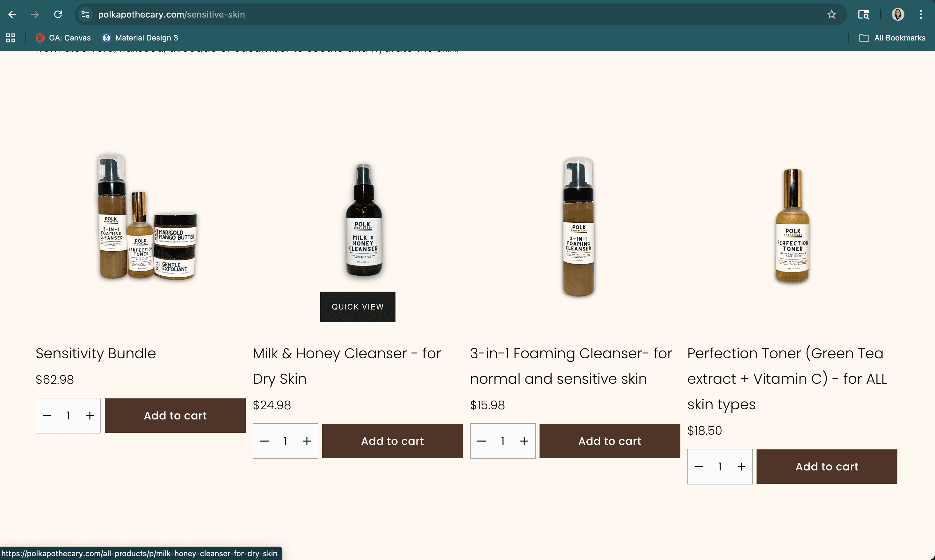
Task: Increase Sensitivity Bundle quantity with plus
Action: (90, 416)
